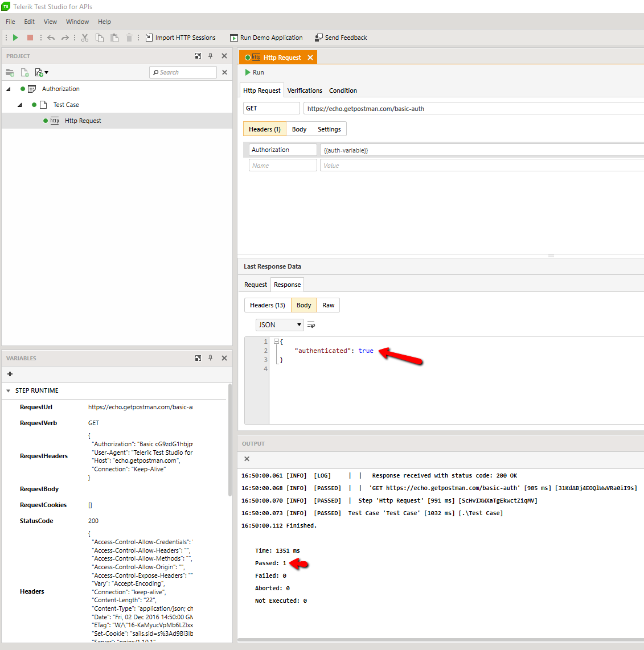644x650 pixels.
Task: Open the request Body section
Action: [x=299, y=129]
